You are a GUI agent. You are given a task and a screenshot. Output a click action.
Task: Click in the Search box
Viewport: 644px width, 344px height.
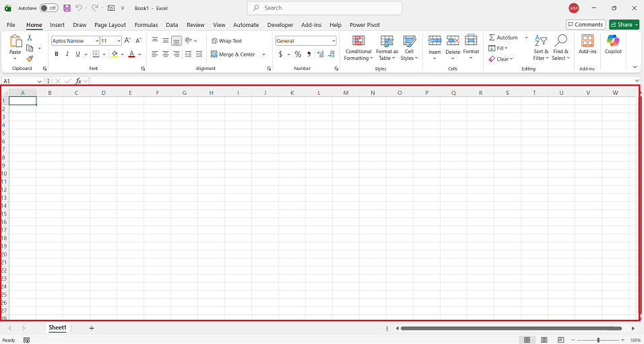coord(325,8)
